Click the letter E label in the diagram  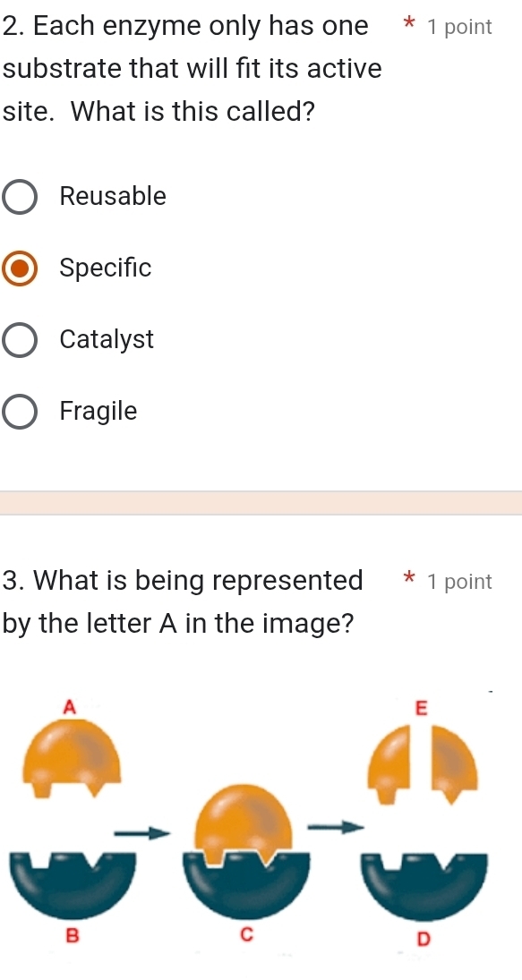(x=421, y=707)
